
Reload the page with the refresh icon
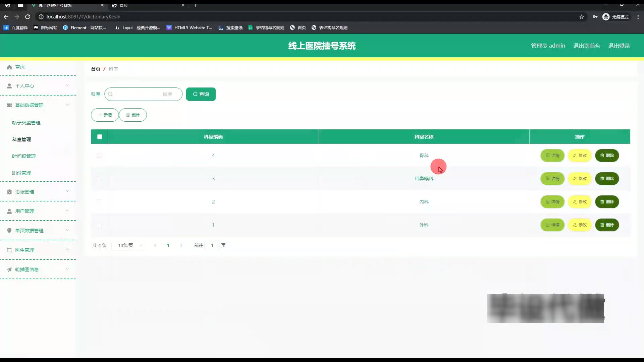click(28, 17)
